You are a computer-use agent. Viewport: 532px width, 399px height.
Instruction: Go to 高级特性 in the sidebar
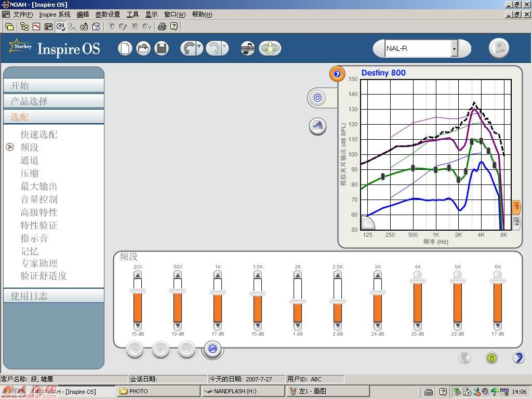tap(39, 212)
